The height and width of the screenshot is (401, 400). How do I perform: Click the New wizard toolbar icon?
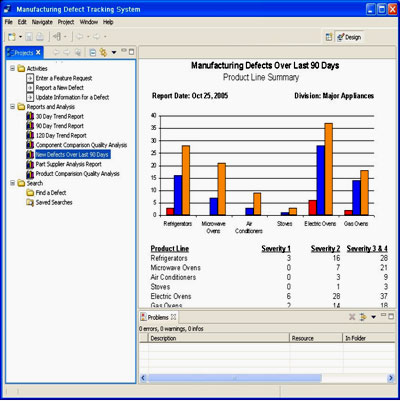12,37
